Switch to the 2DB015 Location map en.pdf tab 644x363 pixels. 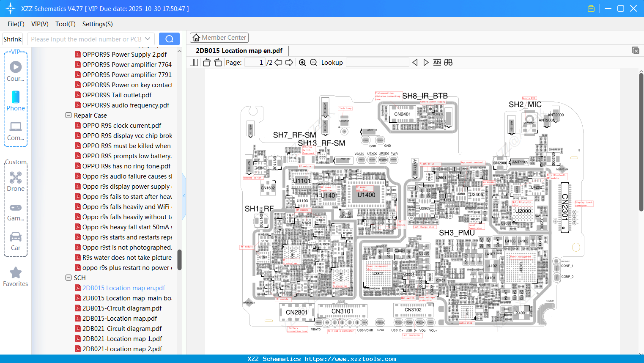pyautogui.click(x=238, y=50)
